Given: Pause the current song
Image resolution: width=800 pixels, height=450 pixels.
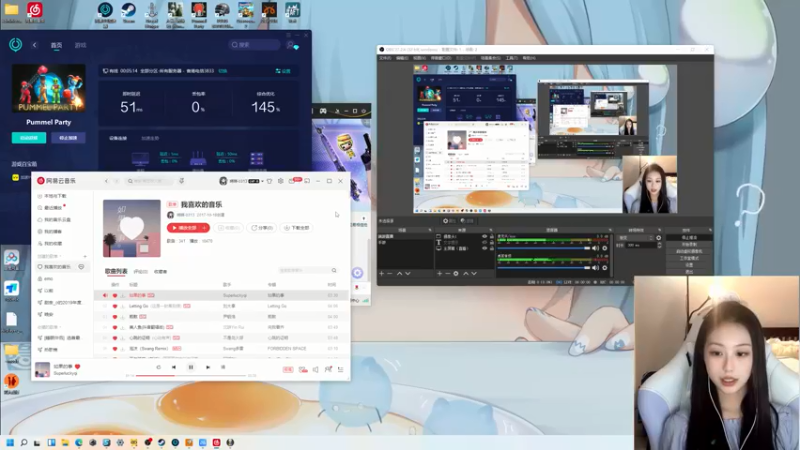Looking at the screenshot, I should [x=191, y=367].
